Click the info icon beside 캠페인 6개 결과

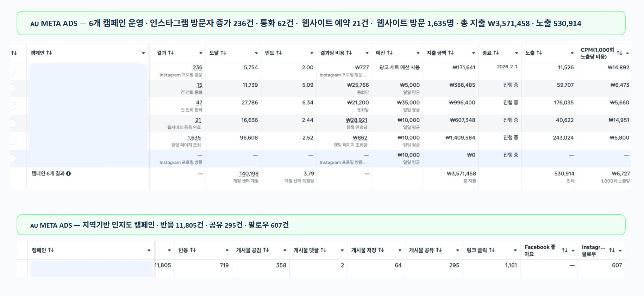(x=69, y=174)
